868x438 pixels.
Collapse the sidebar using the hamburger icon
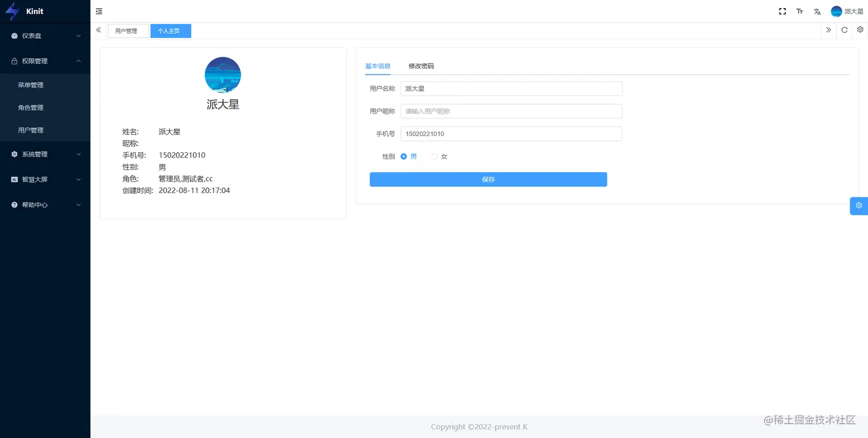click(x=99, y=11)
